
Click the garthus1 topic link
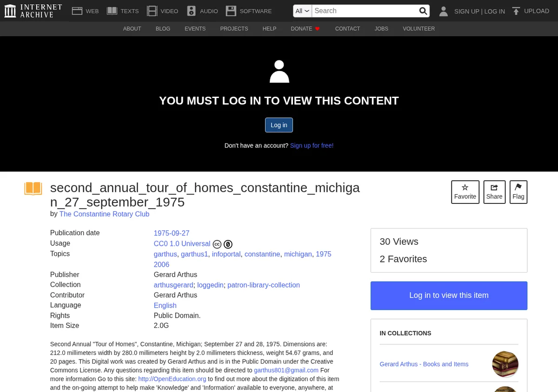pyautogui.click(x=194, y=254)
